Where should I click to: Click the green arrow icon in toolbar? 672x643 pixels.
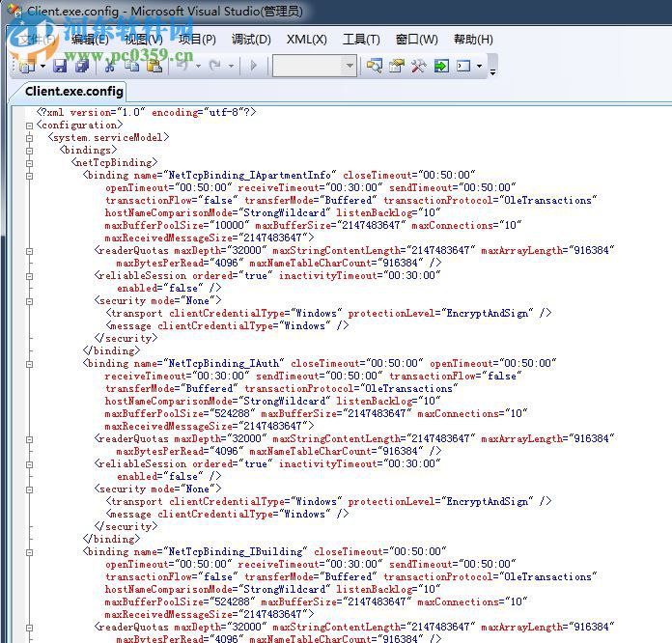click(x=441, y=66)
